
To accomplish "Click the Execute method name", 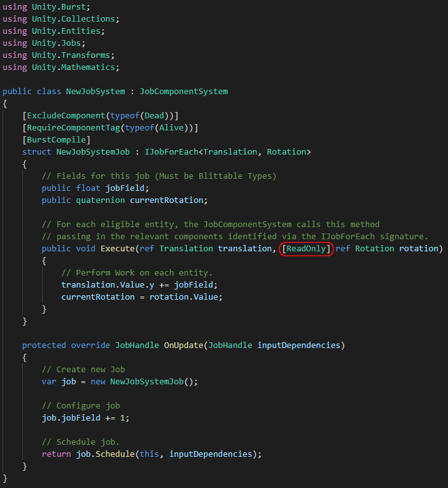I will (117, 249).
